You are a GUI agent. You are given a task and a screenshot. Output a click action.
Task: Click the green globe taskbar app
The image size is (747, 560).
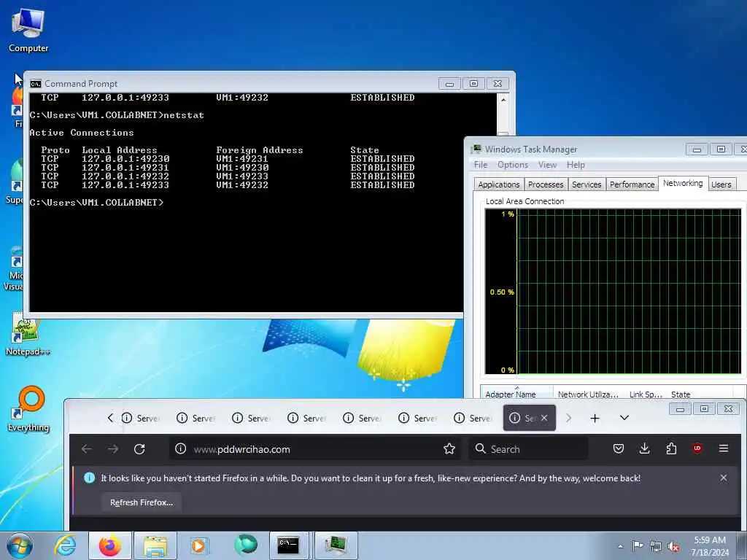pyautogui.click(x=245, y=545)
